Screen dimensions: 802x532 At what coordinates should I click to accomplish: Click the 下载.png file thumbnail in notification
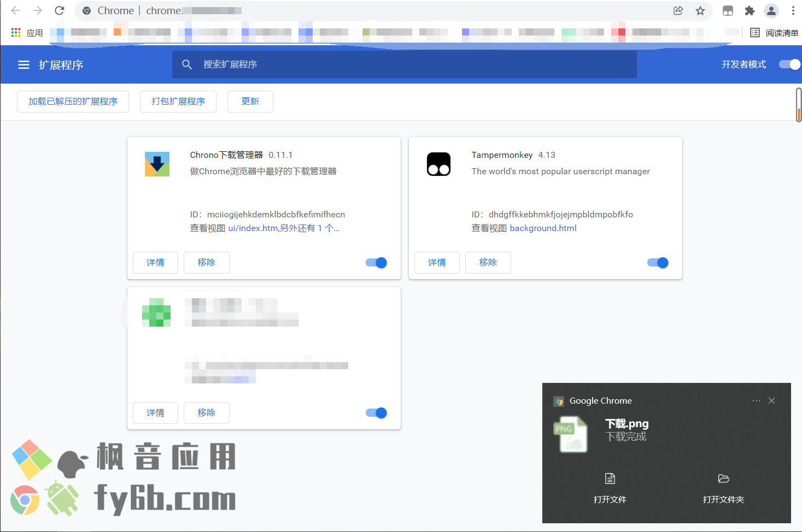click(570, 434)
